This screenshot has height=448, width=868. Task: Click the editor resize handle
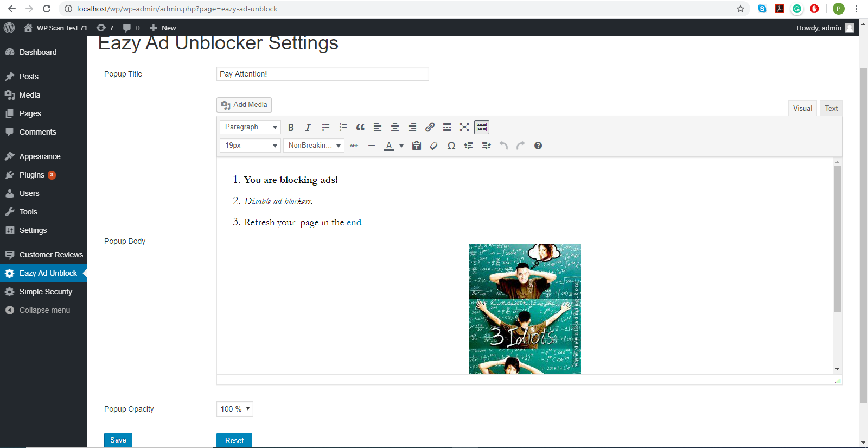(x=838, y=380)
